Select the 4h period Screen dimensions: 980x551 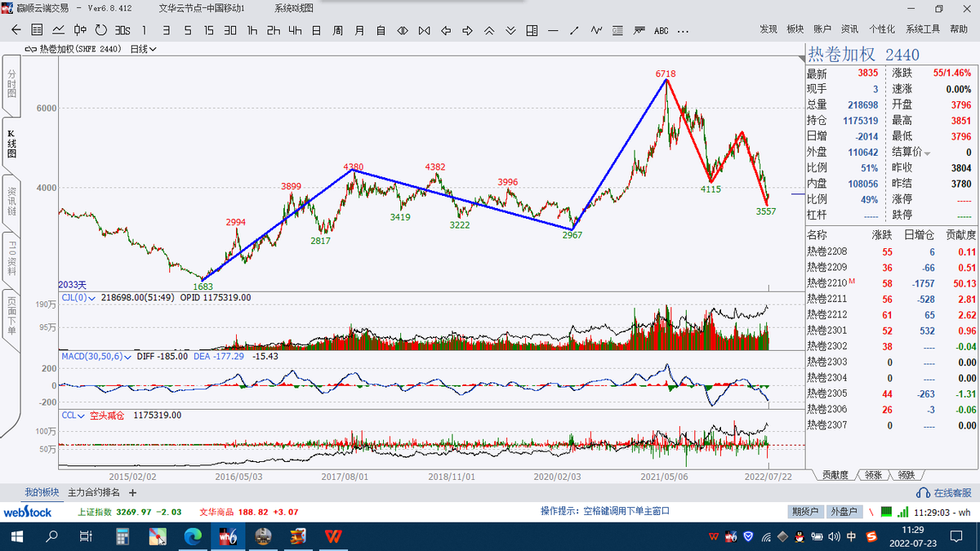click(x=295, y=29)
